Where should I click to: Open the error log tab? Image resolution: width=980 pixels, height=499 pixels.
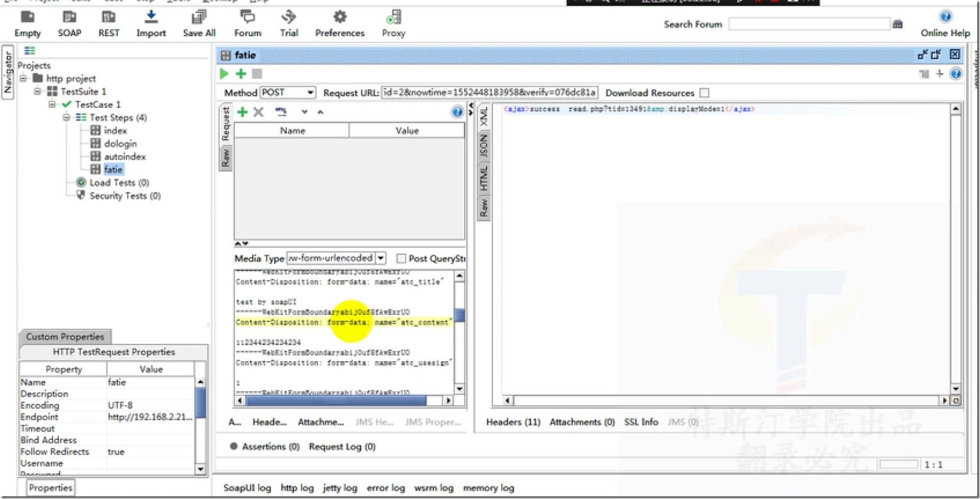(386, 487)
